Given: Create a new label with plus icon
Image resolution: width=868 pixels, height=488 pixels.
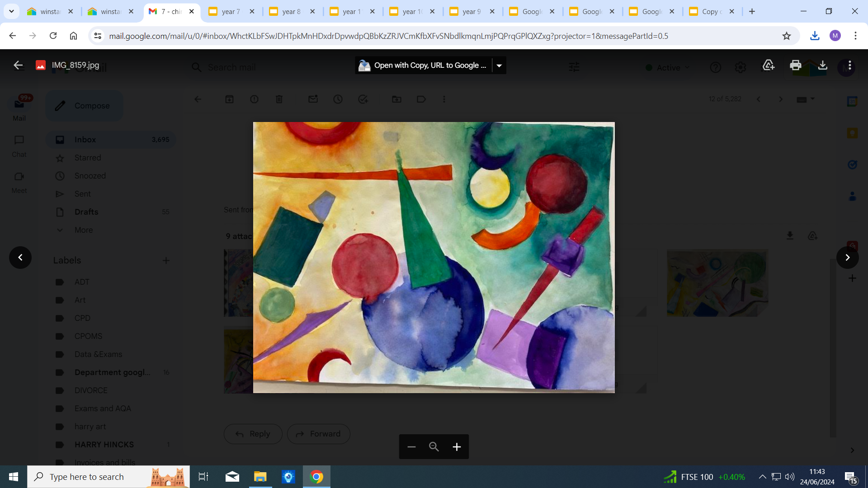Looking at the screenshot, I should [x=166, y=260].
